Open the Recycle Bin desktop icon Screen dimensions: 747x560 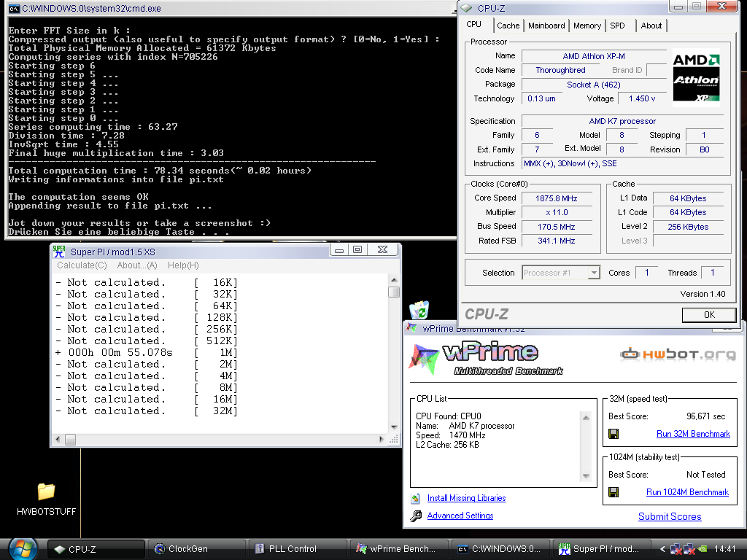[x=419, y=310]
